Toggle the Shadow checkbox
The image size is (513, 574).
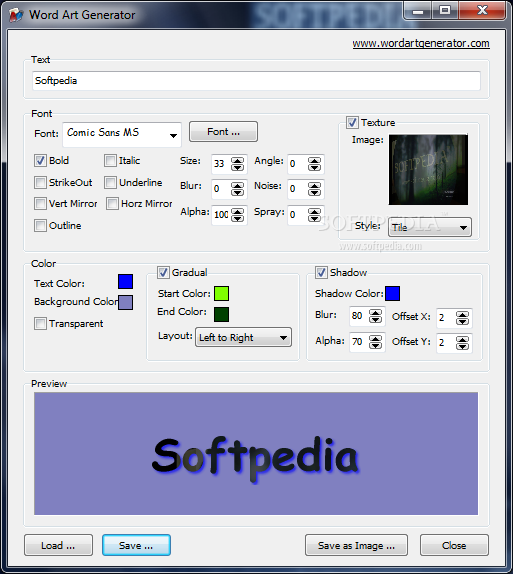click(x=321, y=272)
